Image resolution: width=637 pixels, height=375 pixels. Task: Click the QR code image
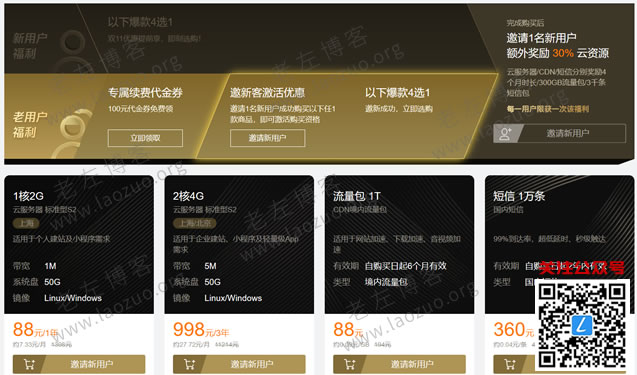coord(583,325)
